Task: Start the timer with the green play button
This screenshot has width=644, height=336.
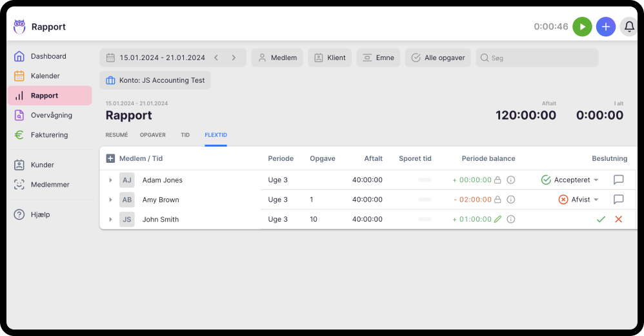Action: [582, 26]
